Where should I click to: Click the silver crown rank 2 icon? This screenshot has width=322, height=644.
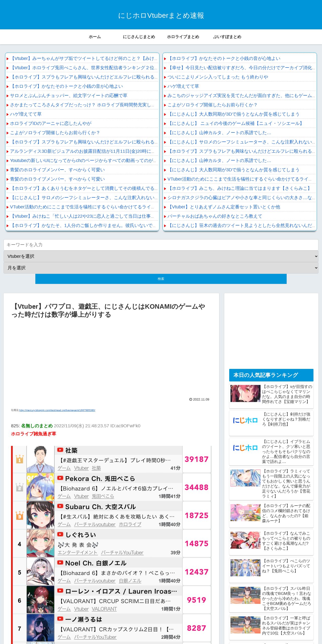[20, 487]
